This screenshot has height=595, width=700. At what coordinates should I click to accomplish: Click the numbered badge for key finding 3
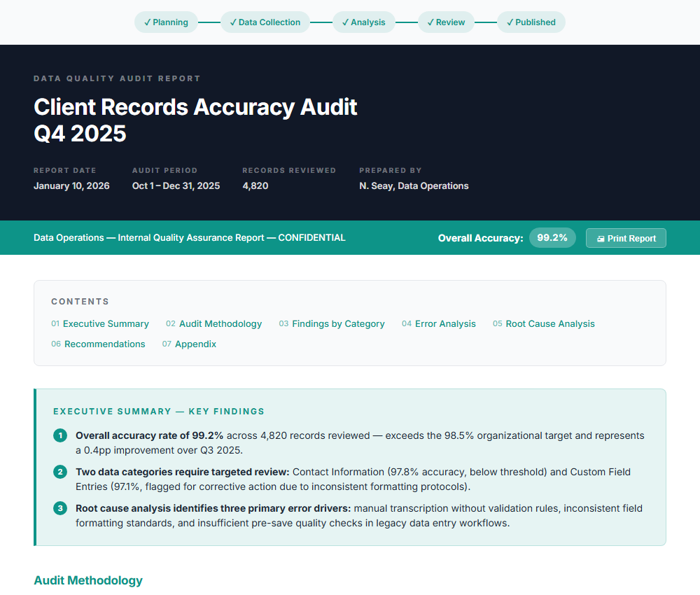(60, 508)
